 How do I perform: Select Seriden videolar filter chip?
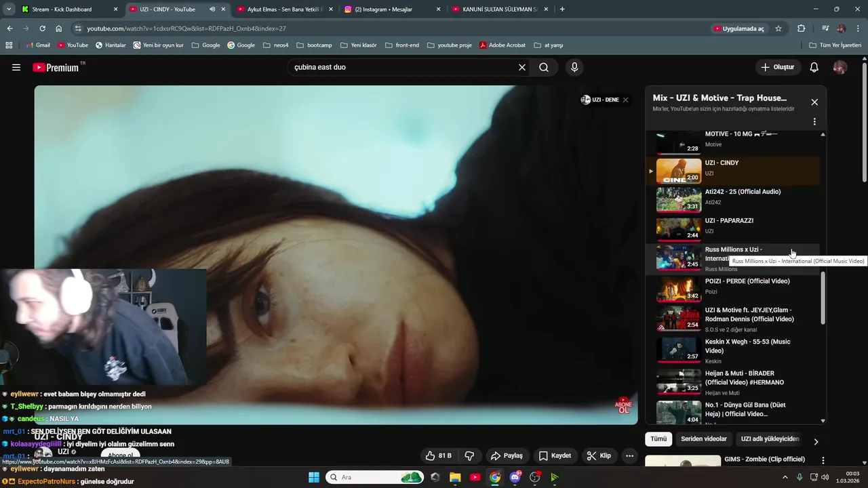pyautogui.click(x=704, y=439)
